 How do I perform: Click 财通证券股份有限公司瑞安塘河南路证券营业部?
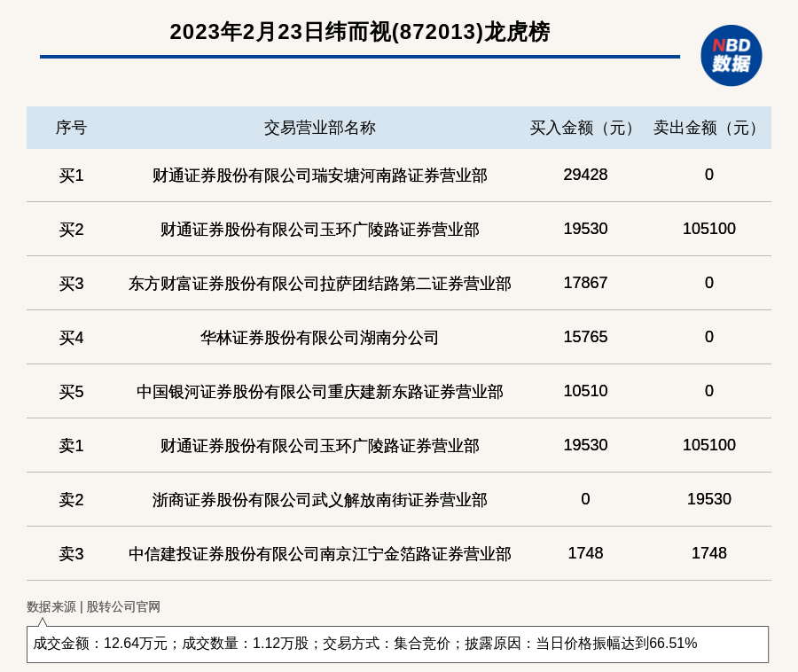click(x=319, y=176)
